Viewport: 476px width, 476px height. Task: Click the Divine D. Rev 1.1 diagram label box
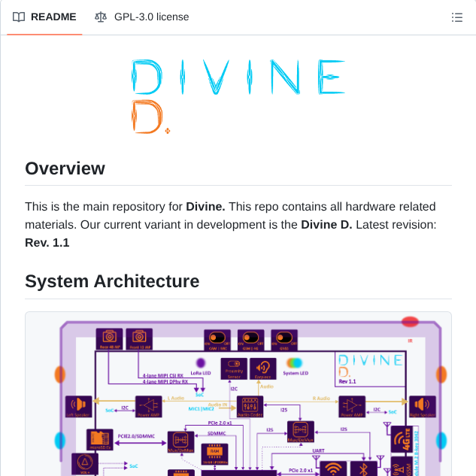click(370, 369)
